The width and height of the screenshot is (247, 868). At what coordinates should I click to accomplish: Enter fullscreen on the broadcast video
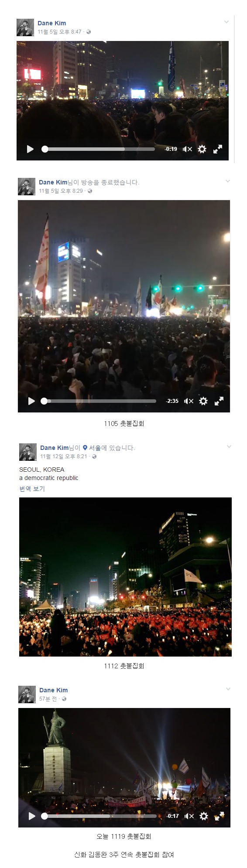point(219,401)
